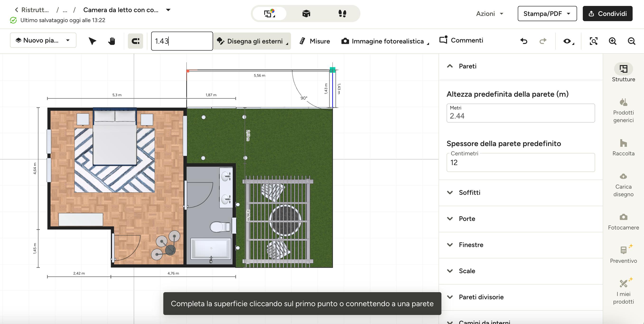Open Prodotti generici in the sidebar
This screenshot has width=644, height=324.
pyautogui.click(x=623, y=110)
